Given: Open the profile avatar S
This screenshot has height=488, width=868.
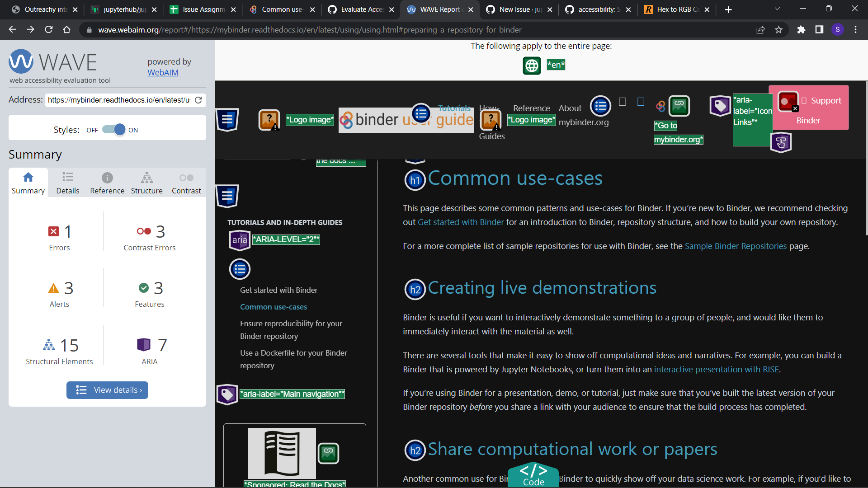Looking at the screenshot, I should (x=837, y=30).
